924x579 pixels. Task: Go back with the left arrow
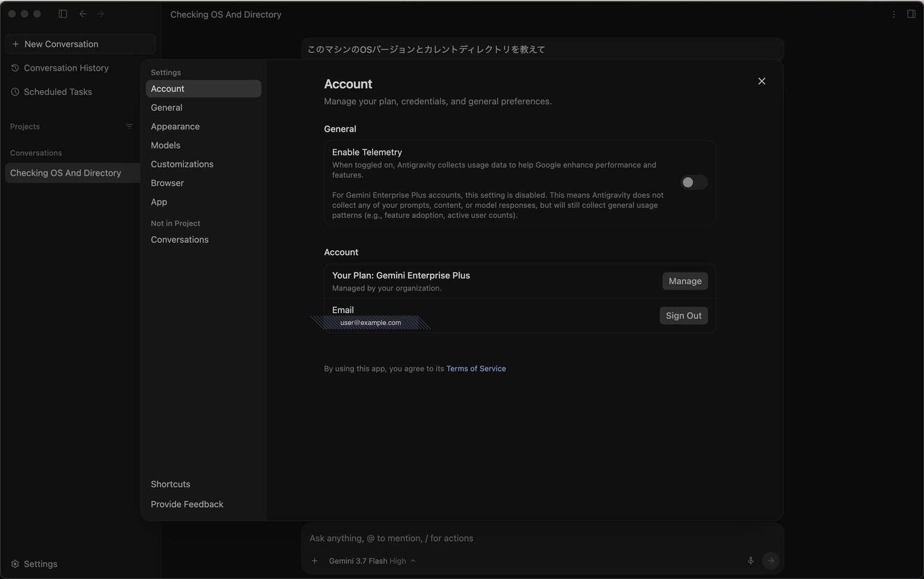[83, 14]
